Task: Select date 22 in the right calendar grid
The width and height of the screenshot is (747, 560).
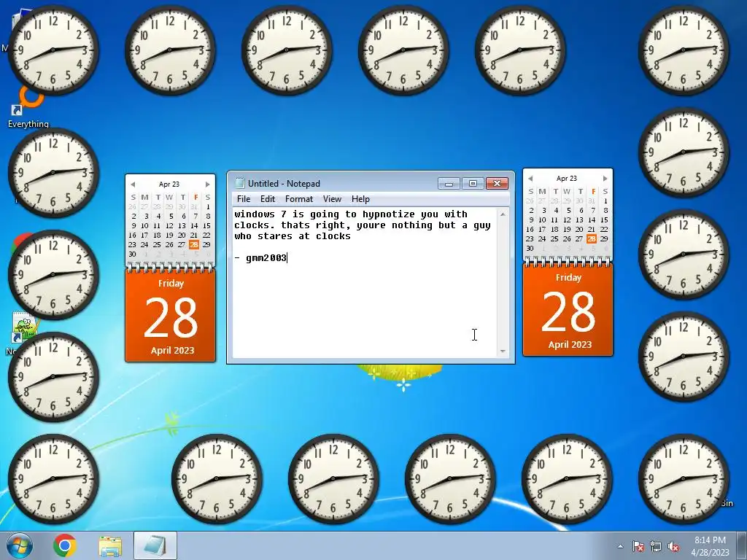Action: [604, 230]
